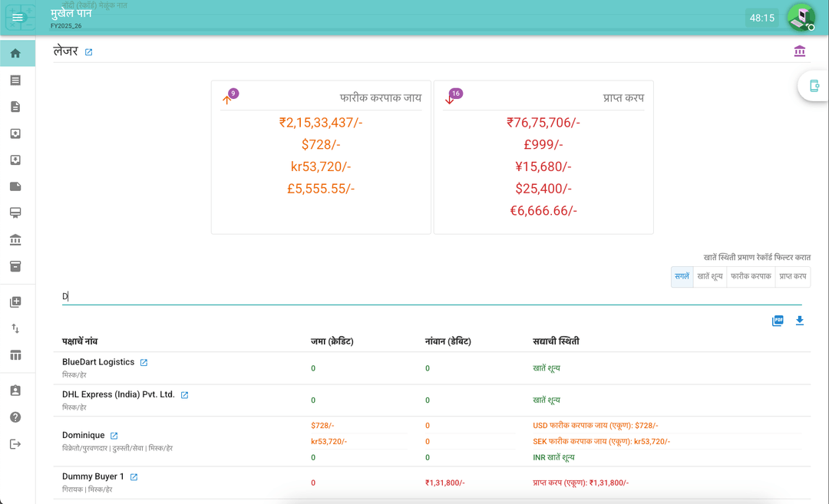Image resolution: width=829 pixels, height=504 pixels.
Task: Select the सगळें filter tab
Action: tap(682, 277)
